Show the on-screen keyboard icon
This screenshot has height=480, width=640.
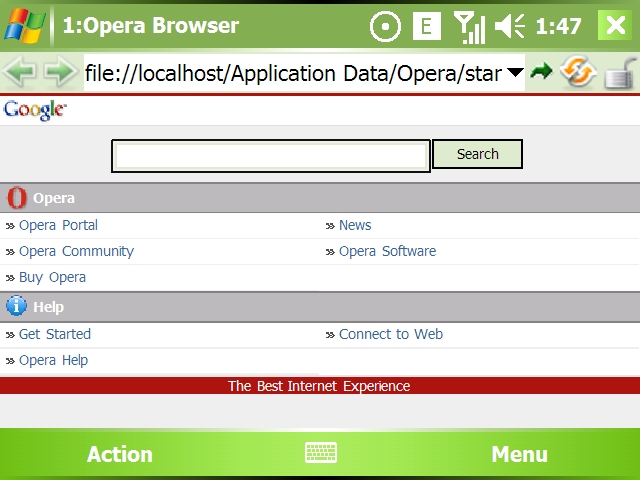321,453
